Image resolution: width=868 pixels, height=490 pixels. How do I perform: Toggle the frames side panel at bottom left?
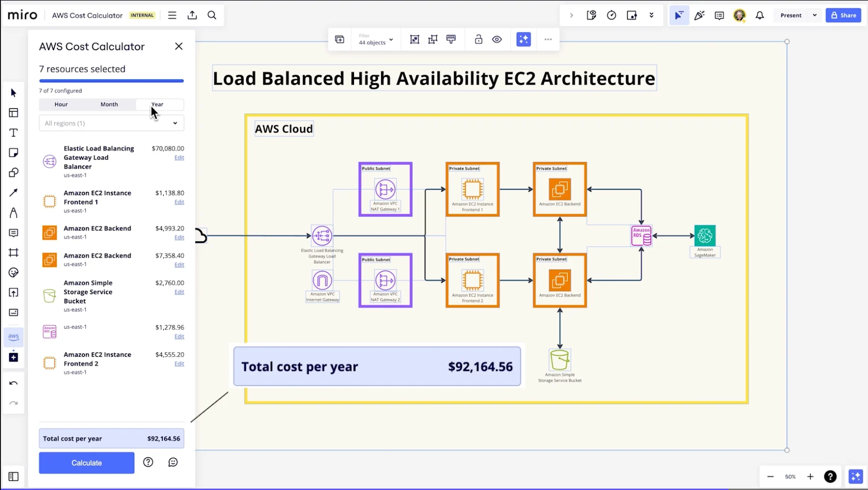[13, 477]
